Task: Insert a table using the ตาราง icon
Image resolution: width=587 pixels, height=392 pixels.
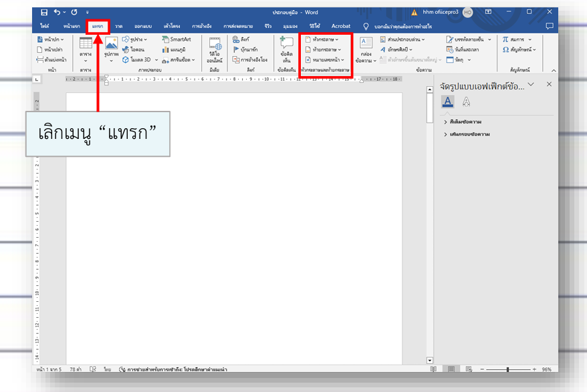Action: (86, 45)
